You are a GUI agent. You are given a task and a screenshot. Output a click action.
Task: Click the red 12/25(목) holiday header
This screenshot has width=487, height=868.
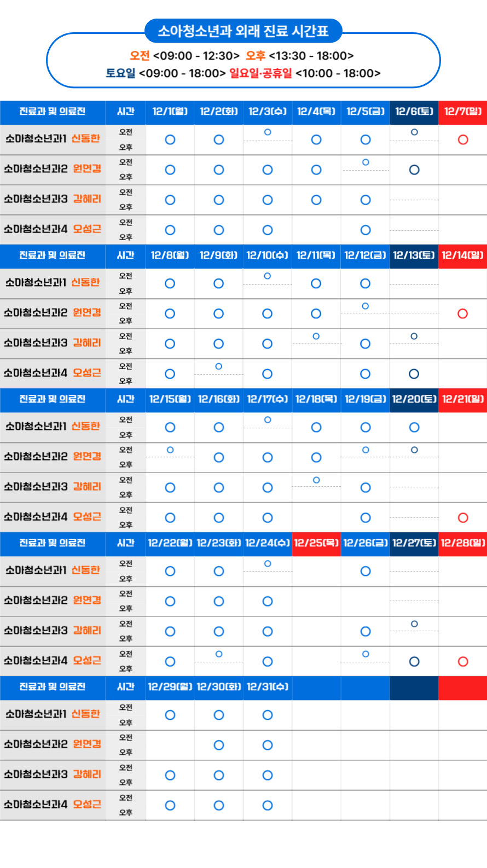click(x=316, y=543)
